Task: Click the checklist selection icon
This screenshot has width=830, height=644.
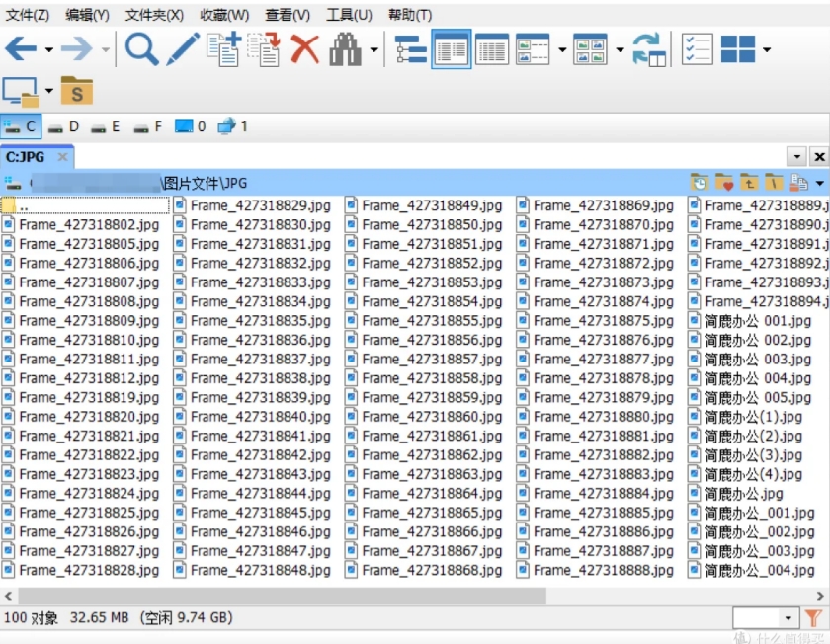Action: point(697,49)
